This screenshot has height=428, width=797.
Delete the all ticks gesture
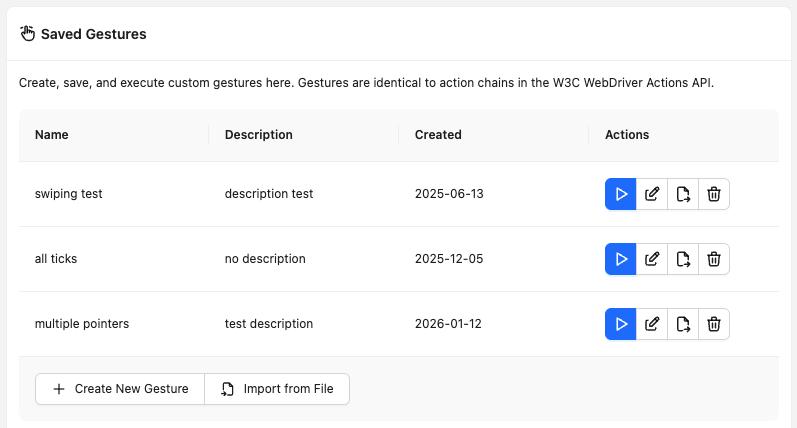(714, 259)
